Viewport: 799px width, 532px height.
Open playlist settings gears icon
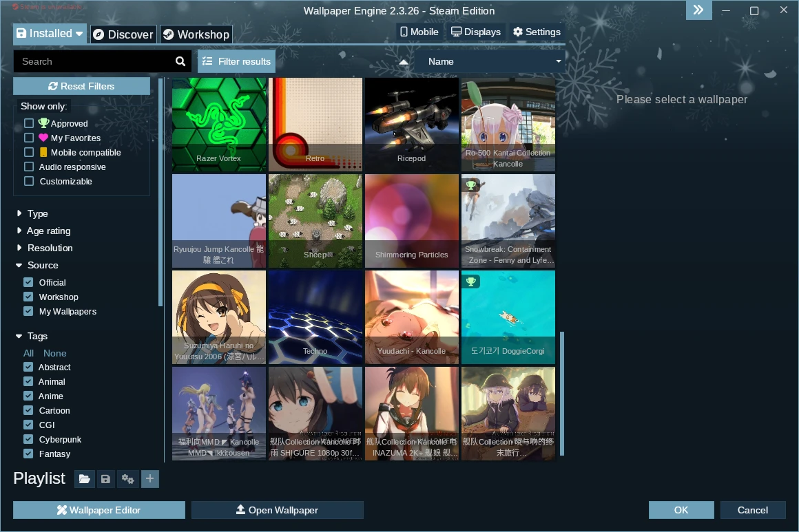[x=127, y=478]
